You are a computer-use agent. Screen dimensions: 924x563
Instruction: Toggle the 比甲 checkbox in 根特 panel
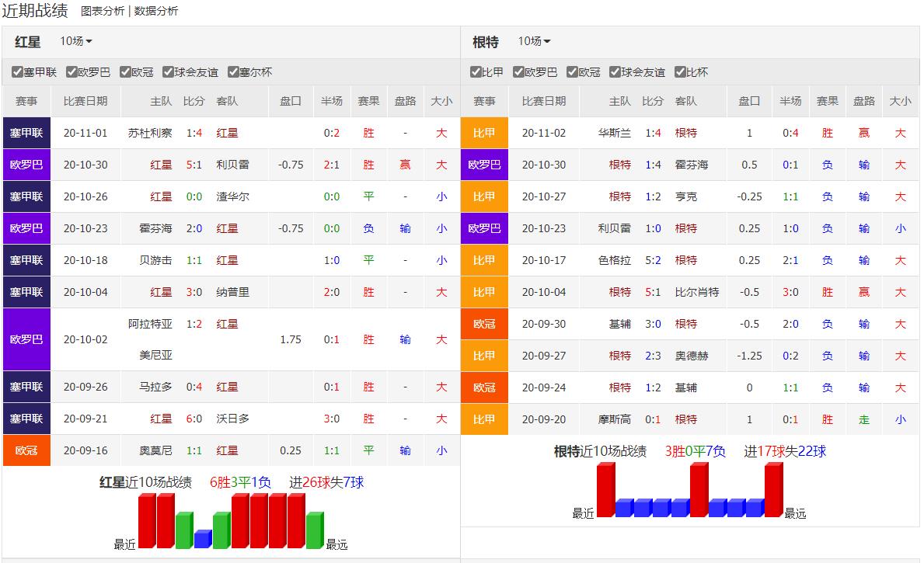point(476,72)
